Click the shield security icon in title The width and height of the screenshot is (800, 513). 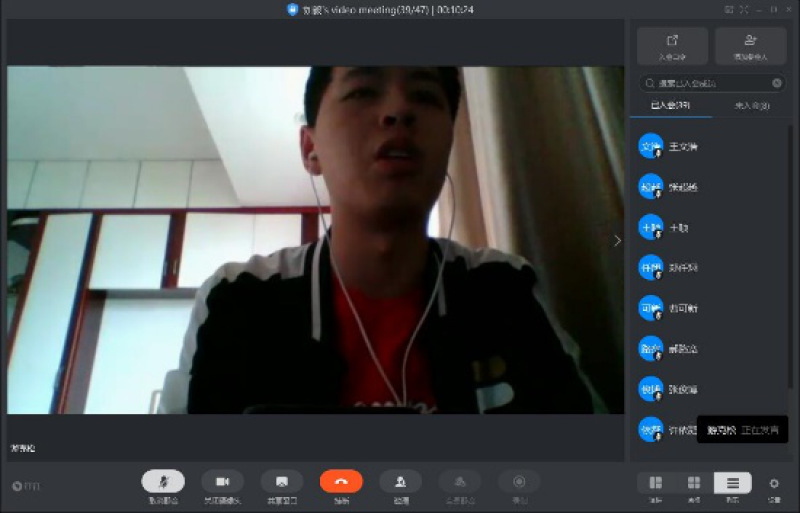tap(292, 9)
